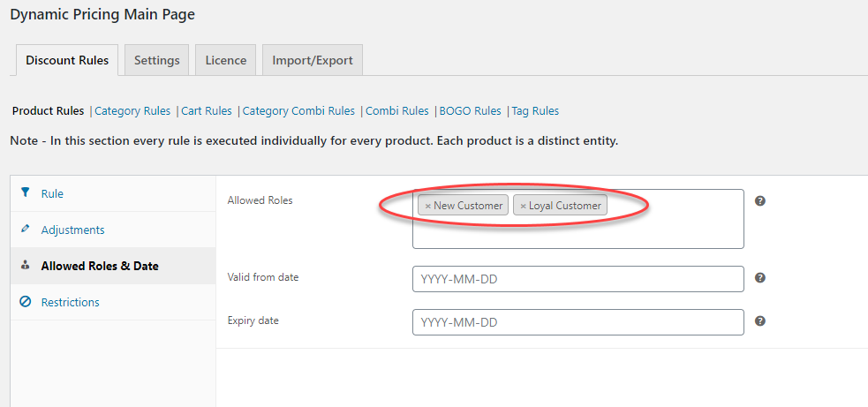
Task: Click the Expiry date input field
Action: point(577,322)
